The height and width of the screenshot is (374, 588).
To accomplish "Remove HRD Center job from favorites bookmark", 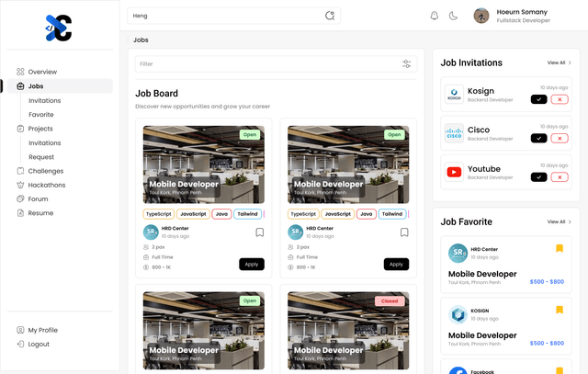I will coord(560,248).
